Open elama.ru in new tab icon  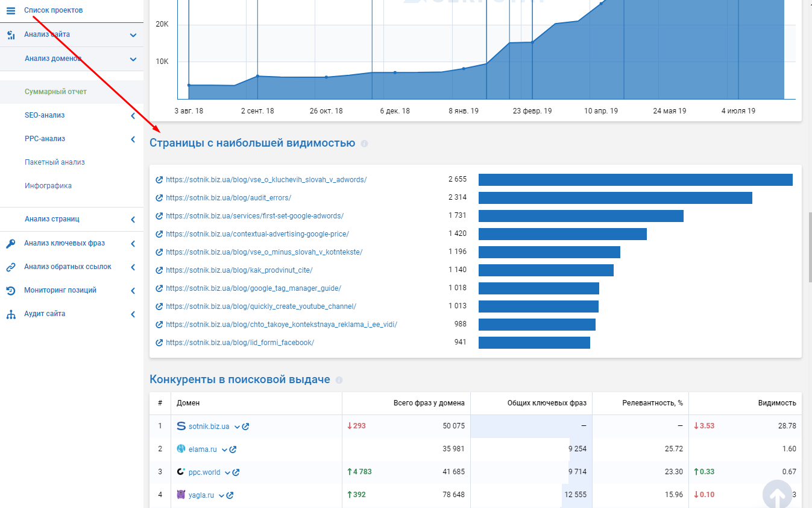(x=233, y=449)
